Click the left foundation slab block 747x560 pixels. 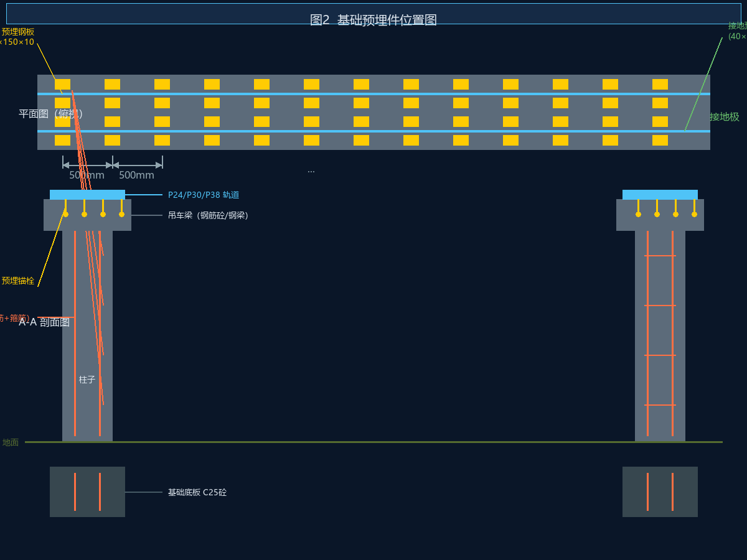point(87,492)
